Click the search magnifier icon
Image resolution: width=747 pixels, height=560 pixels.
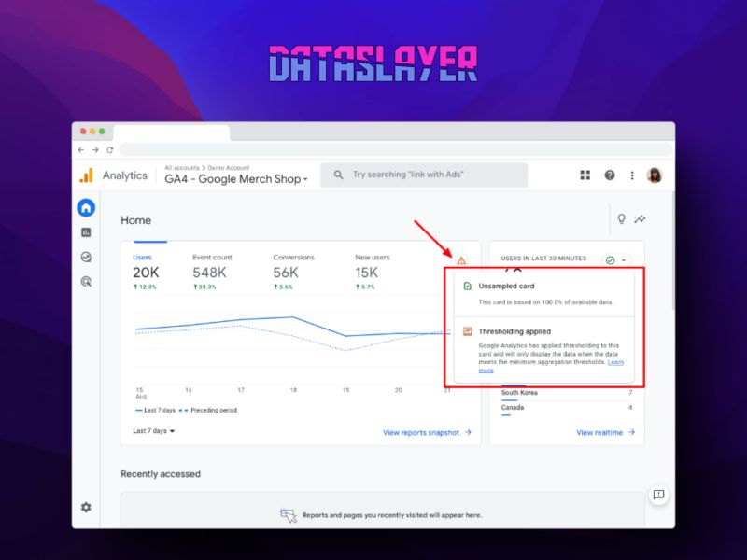coord(338,175)
